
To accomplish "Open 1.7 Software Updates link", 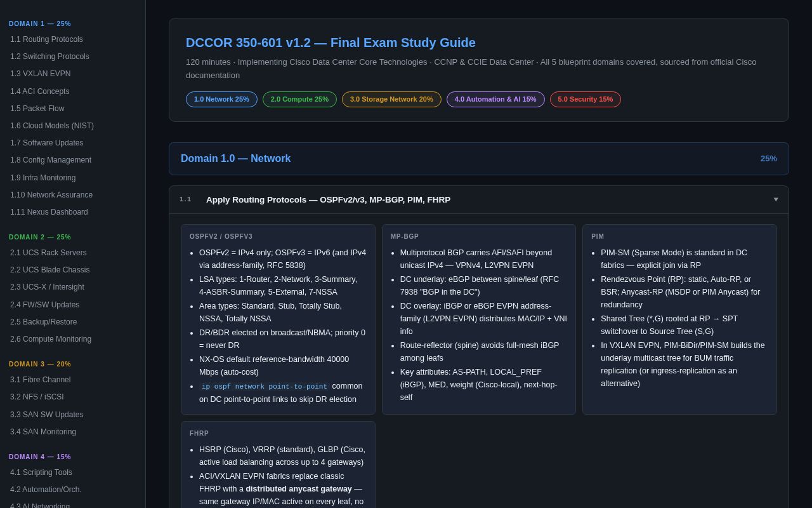I will (46, 143).
